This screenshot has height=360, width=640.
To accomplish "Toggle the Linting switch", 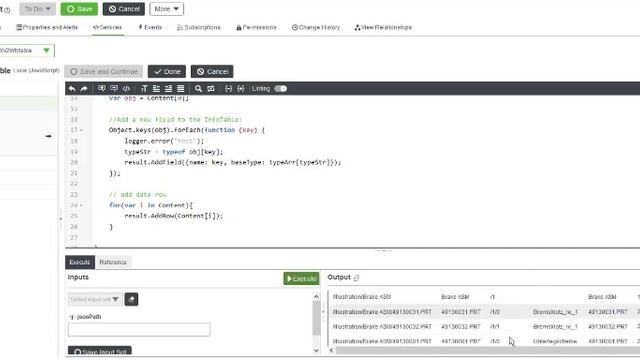I will [x=280, y=89].
